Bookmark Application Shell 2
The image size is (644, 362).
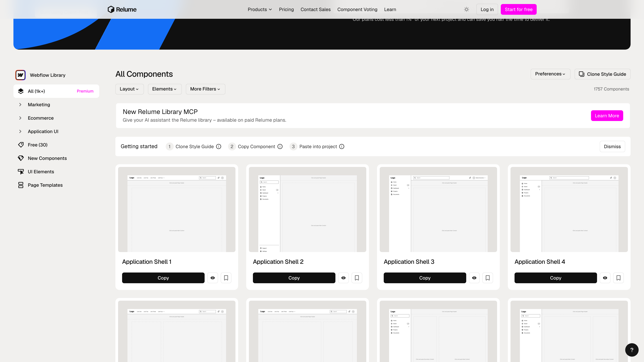[x=357, y=278]
